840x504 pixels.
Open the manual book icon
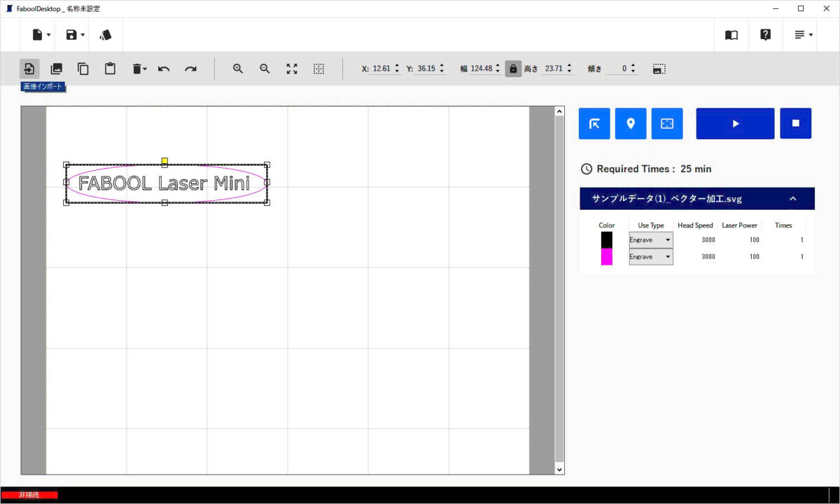tap(731, 34)
